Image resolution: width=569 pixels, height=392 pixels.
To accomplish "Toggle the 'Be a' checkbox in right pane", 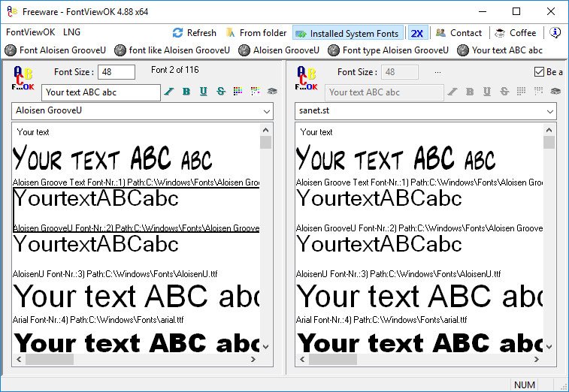I will (539, 72).
